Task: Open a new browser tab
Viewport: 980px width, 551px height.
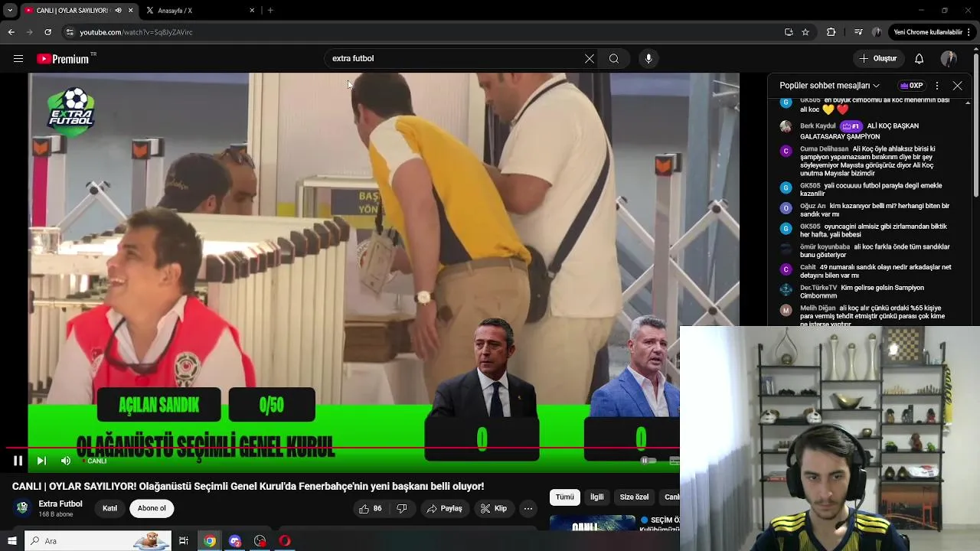Action: 270,11
